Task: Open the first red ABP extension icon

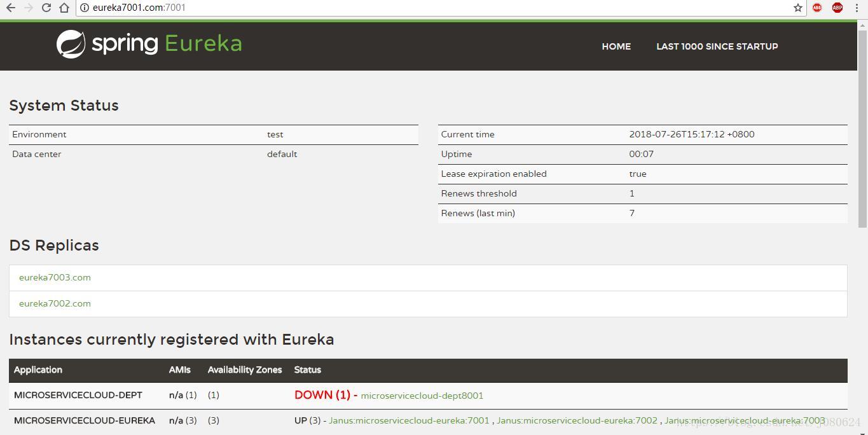Action: point(817,8)
